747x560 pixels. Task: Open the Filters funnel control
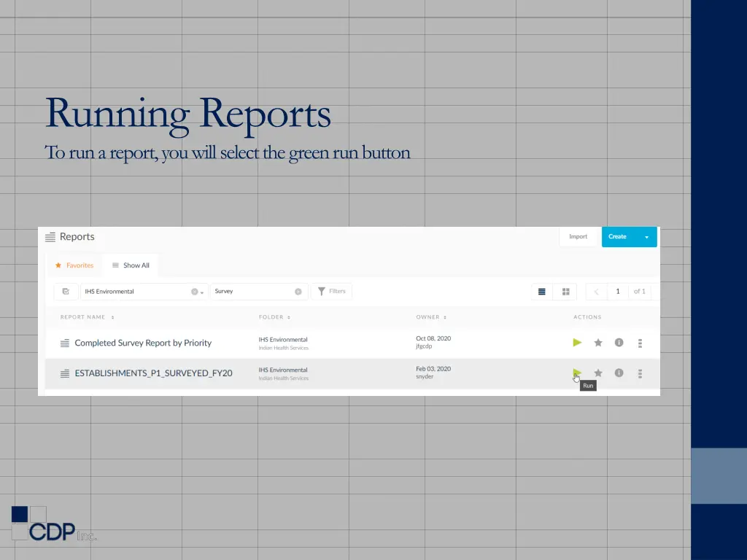pyautogui.click(x=332, y=291)
